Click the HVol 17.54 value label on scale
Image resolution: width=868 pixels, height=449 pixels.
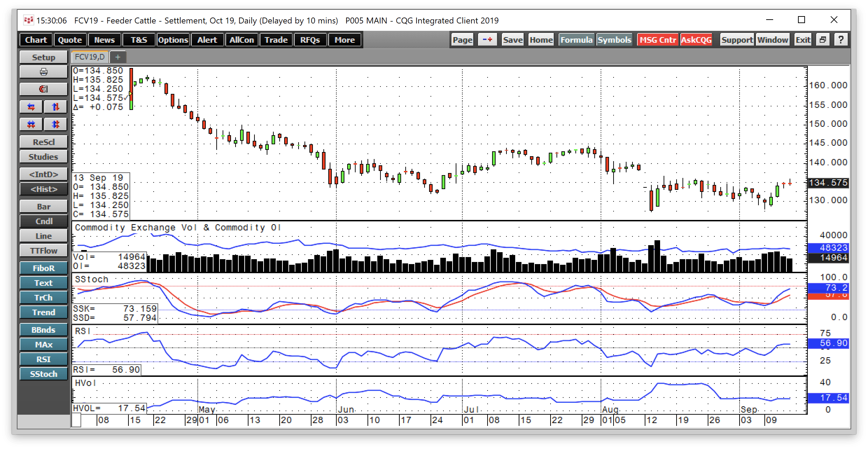click(828, 398)
